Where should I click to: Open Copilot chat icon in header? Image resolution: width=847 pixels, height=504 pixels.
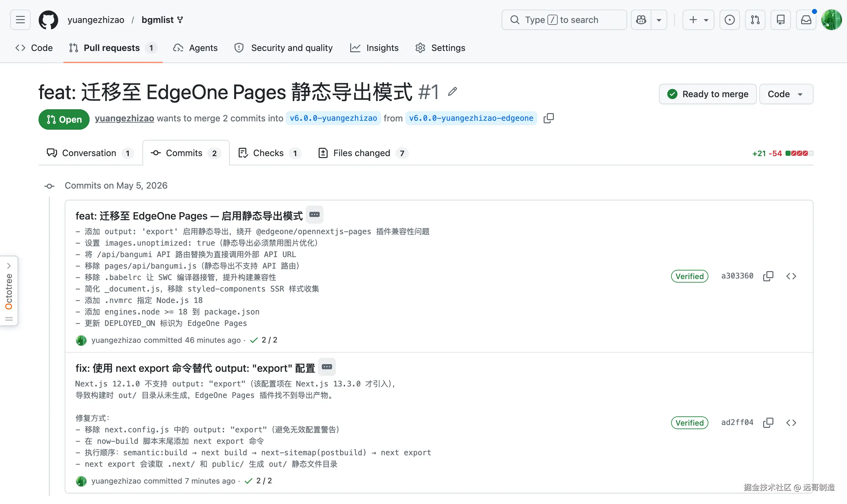point(641,20)
